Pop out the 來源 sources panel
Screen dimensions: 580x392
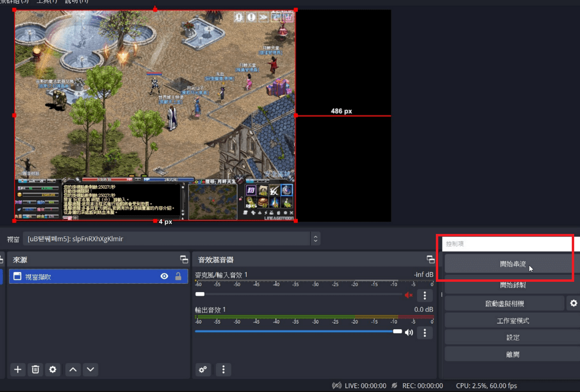click(x=184, y=260)
